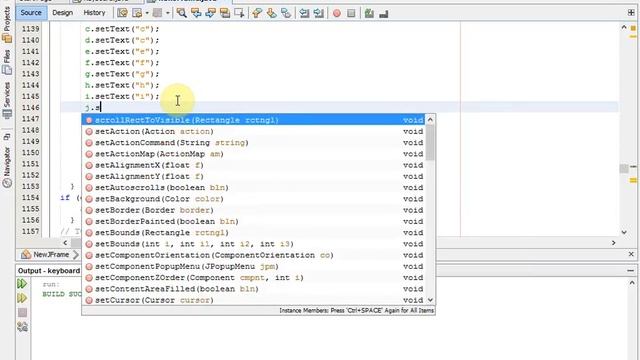Go to Next Bookmark icon
The width and height of the screenshot is (640, 360).
[x=271, y=13]
